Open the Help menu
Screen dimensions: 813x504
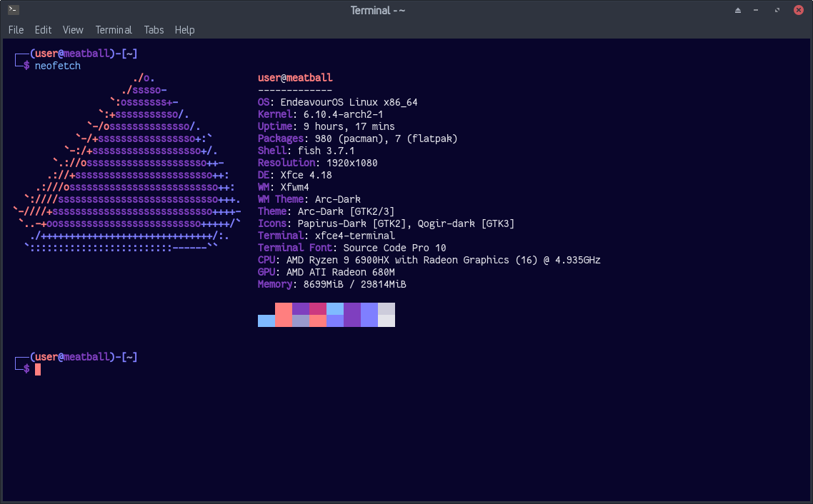pyautogui.click(x=184, y=30)
